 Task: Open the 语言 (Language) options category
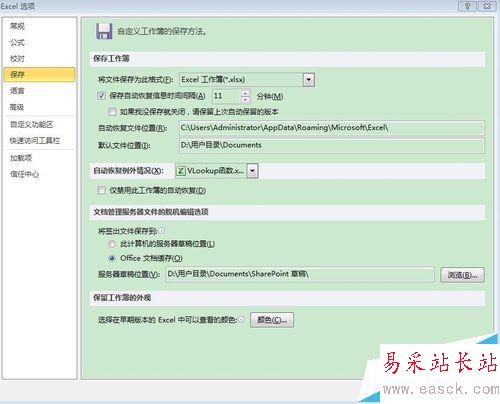click(x=17, y=91)
